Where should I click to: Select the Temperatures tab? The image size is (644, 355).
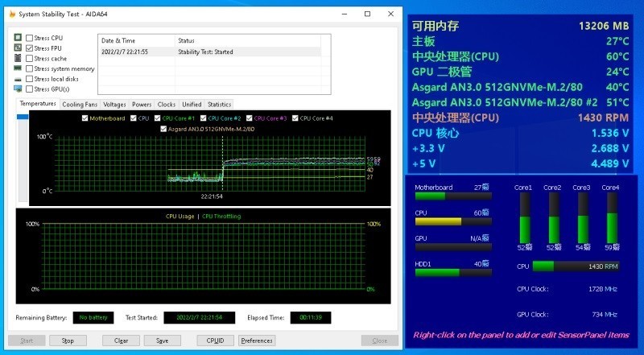point(38,104)
